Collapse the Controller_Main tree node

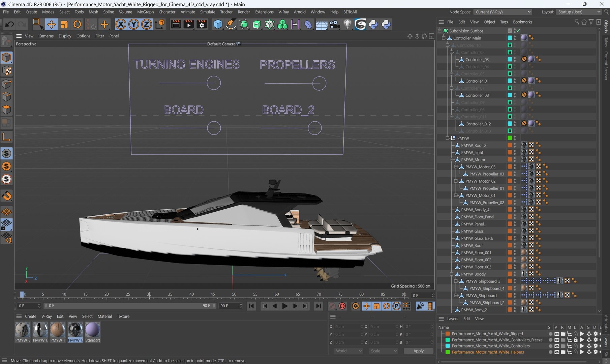coord(444,38)
